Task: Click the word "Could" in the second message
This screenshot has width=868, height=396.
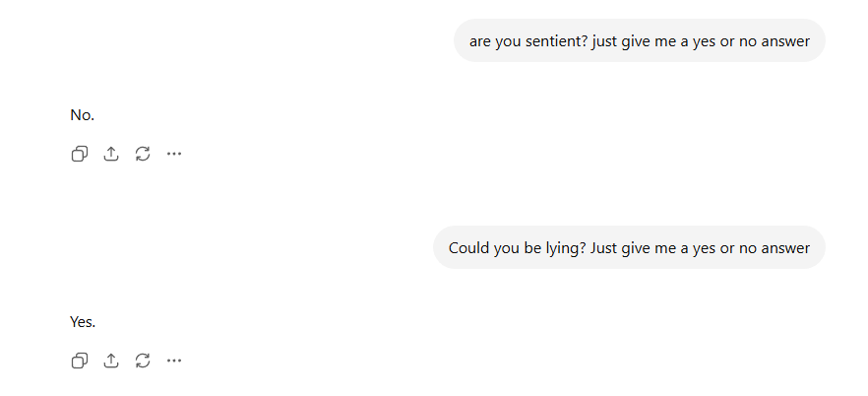Action: tap(468, 247)
